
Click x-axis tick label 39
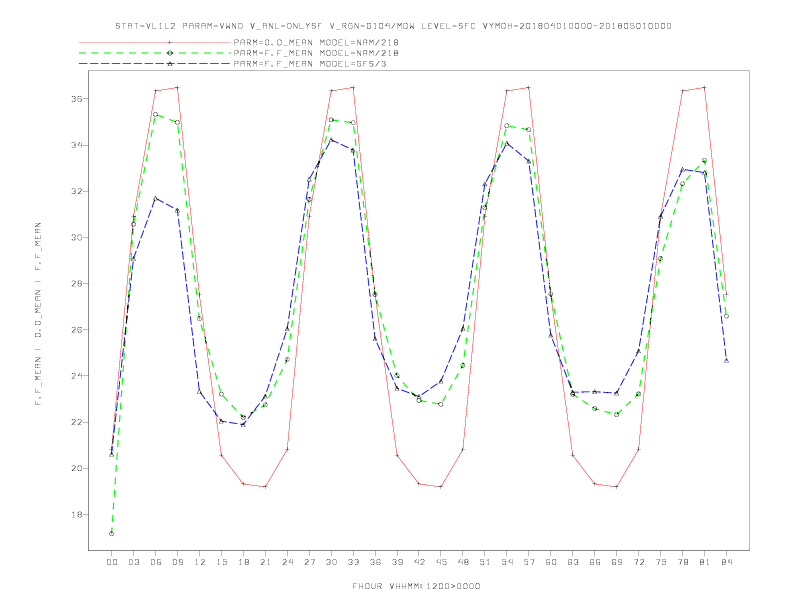point(397,562)
